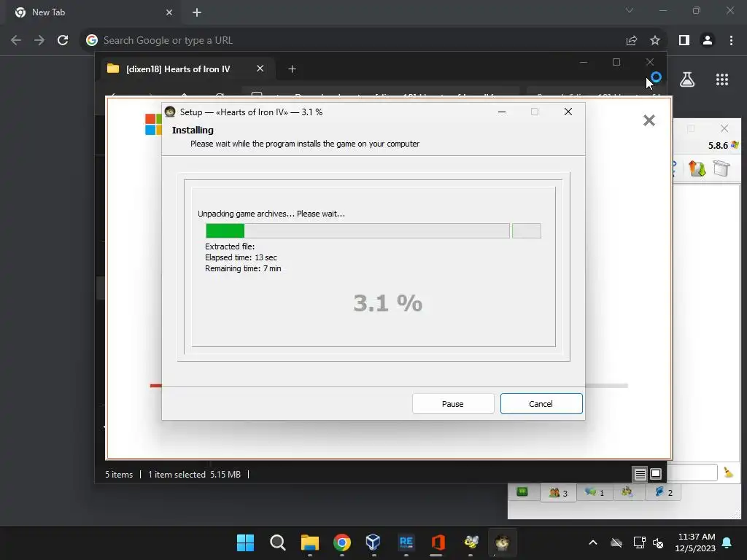Toggle Chrome side panel
The image size is (747, 560).
coord(684,41)
